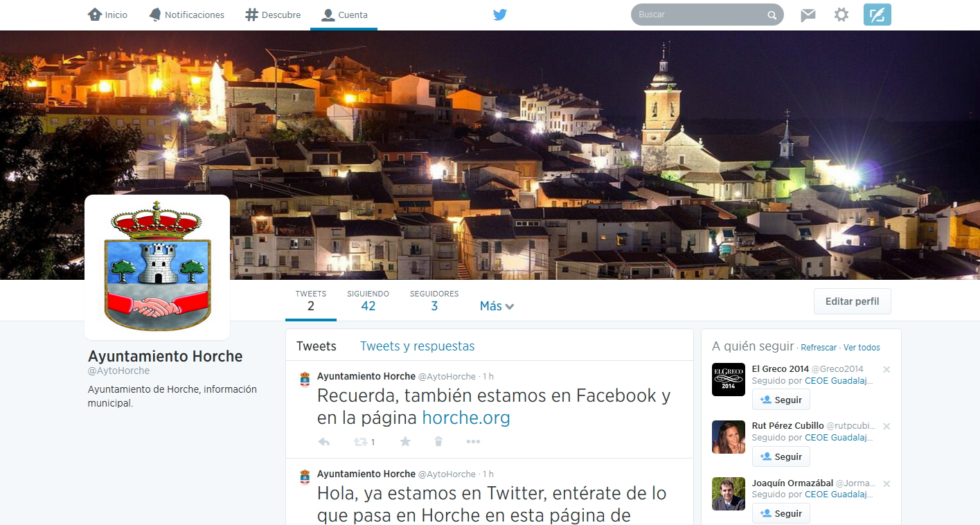Screen dimensions: 980x525
Task: Click the Facebook tweet's author avatar
Action: pyautogui.click(x=305, y=380)
